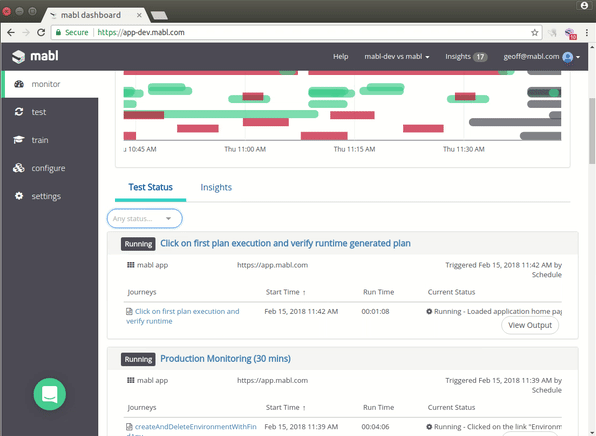Open the monitor dashboard icon in sidebar
596x436 pixels.
[x=19, y=84]
